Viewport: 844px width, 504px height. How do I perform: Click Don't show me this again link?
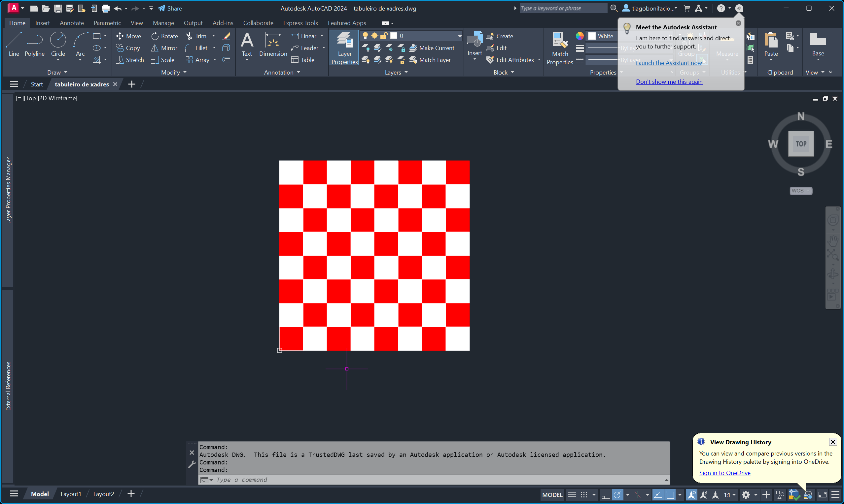(669, 81)
